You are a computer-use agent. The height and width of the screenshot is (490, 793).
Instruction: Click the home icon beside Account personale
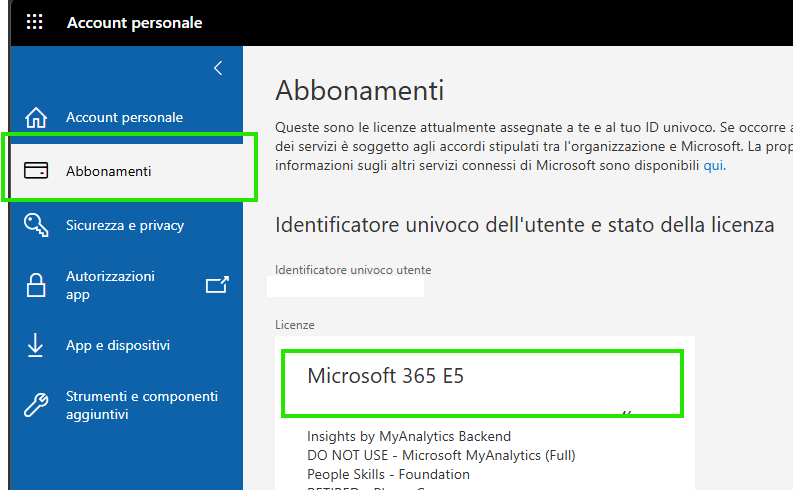pyautogui.click(x=36, y=117)
